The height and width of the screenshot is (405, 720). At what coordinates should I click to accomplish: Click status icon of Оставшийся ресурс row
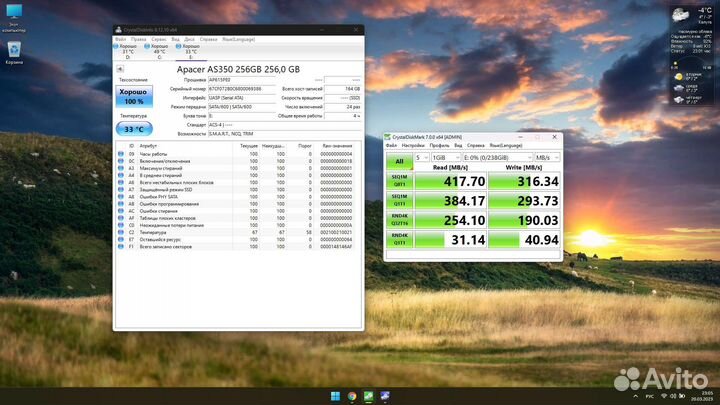(121, 239)
